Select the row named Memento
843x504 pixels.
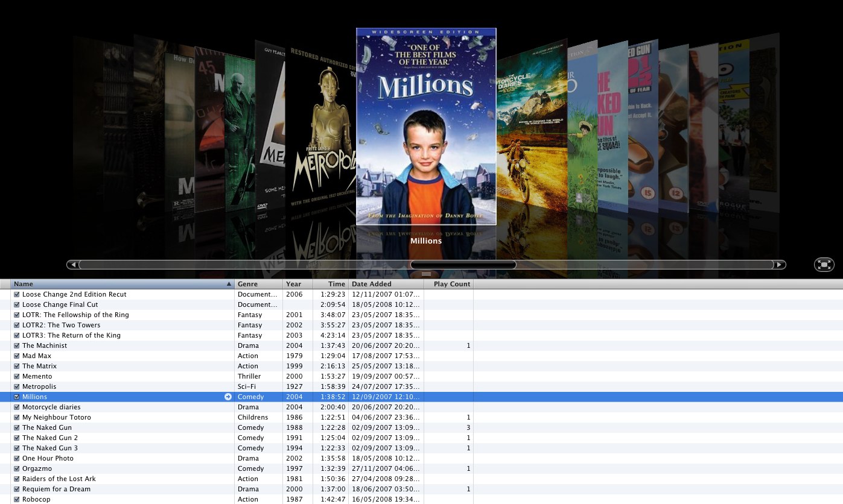pos(421,376)
